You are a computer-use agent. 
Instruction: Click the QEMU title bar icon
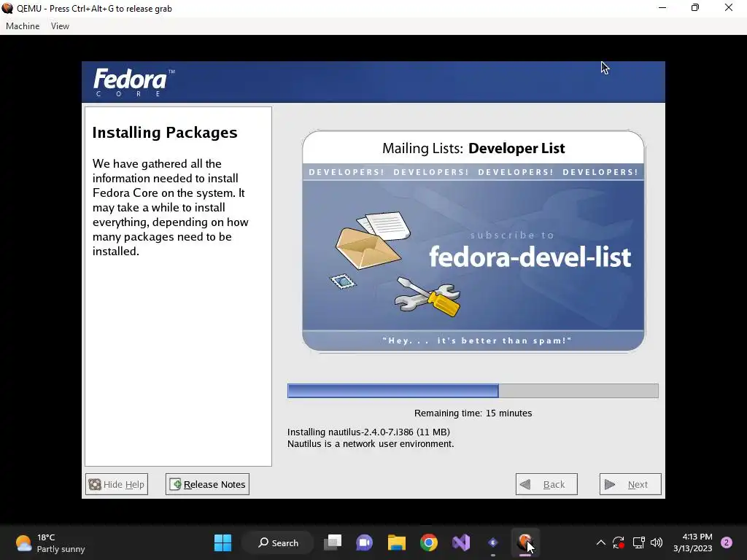7,8
